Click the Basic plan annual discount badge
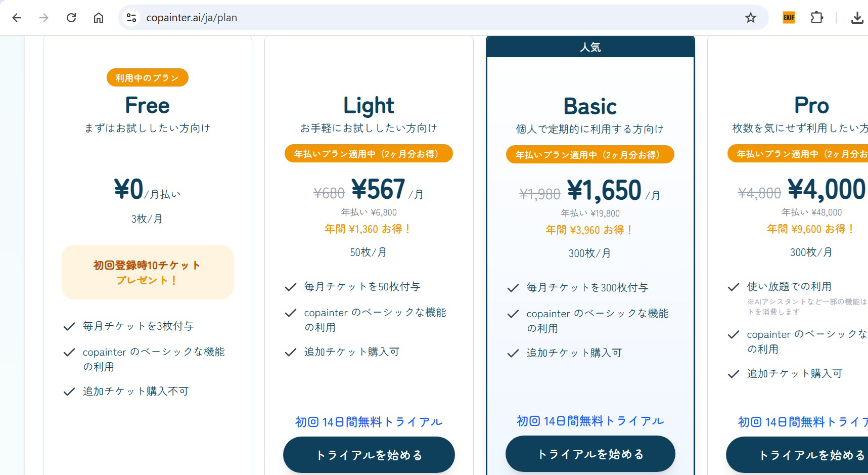This screenshot has height=475, width=868. coord(590,155)
